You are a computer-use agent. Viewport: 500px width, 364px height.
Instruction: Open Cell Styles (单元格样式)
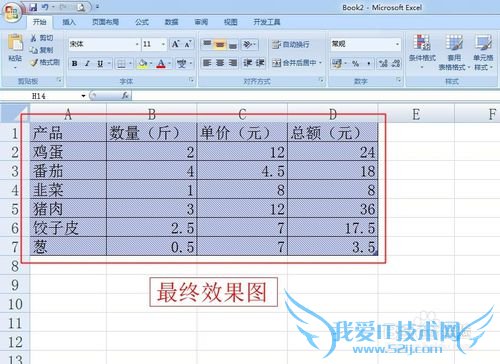483,52
